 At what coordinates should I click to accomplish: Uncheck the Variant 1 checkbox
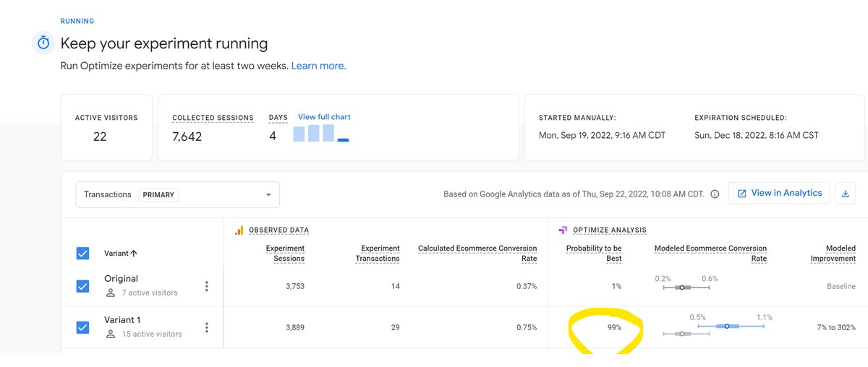pyautogui.click(x=82, y=327)
